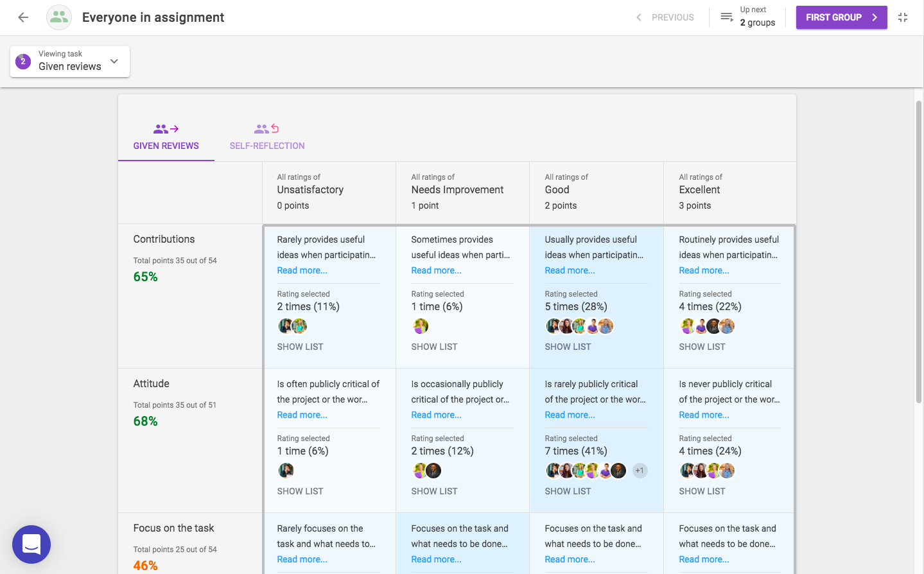Open the Intercom chat bubble

[31, 544]
